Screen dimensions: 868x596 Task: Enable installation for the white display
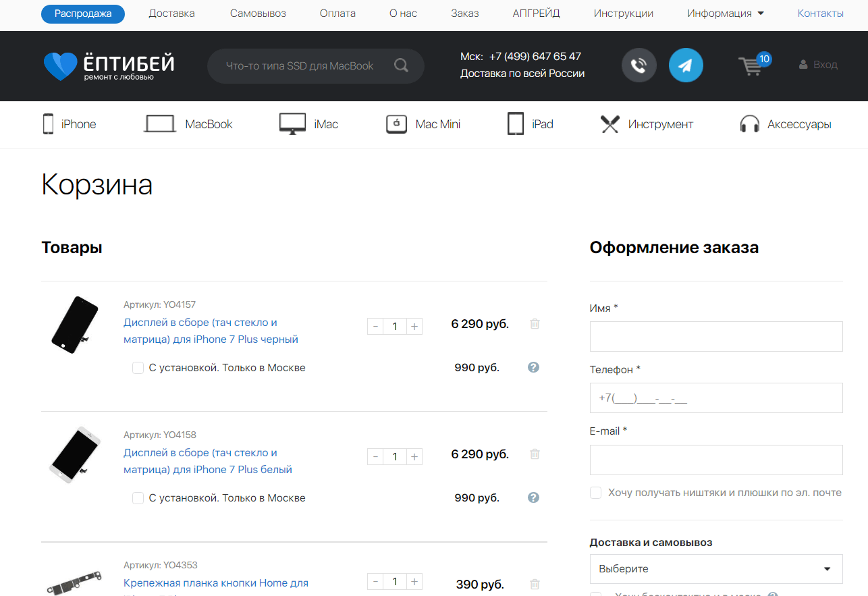point(138,498)
